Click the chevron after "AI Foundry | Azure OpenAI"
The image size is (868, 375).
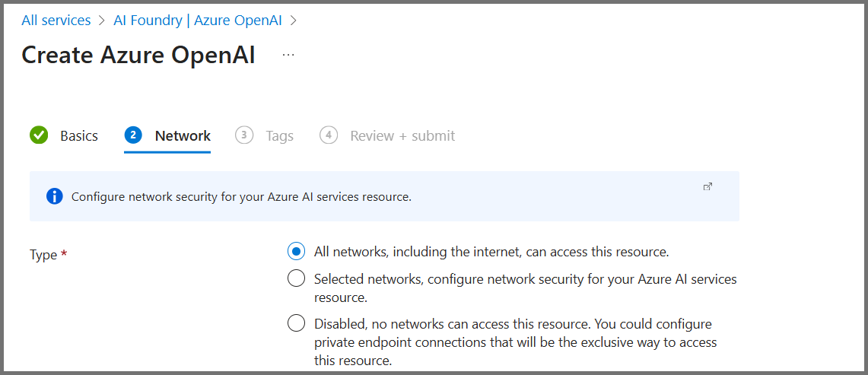click(294, 21)
